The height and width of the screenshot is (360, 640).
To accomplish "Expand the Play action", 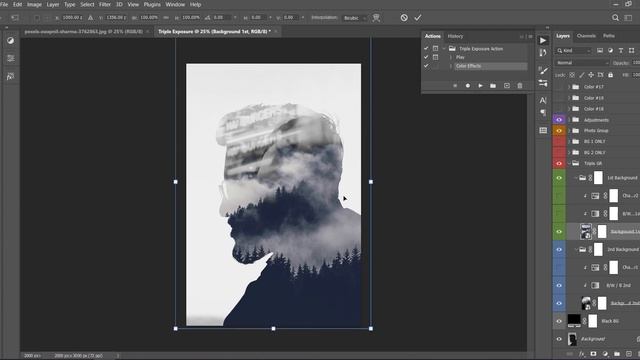I will (x=451, y=57).
